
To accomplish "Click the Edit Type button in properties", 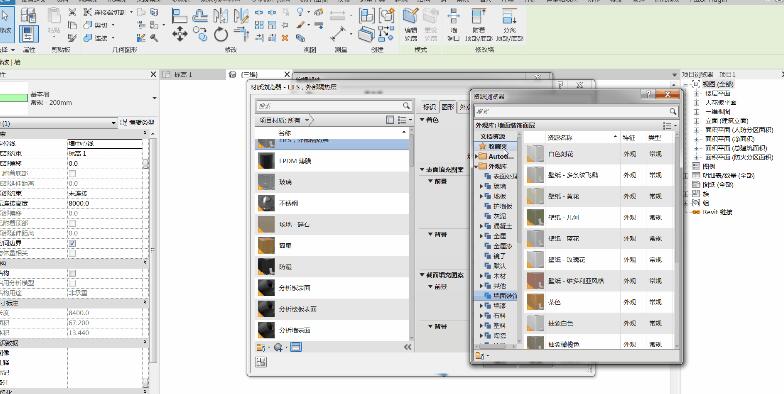I will pyautogui.click(x=138, y=122).
